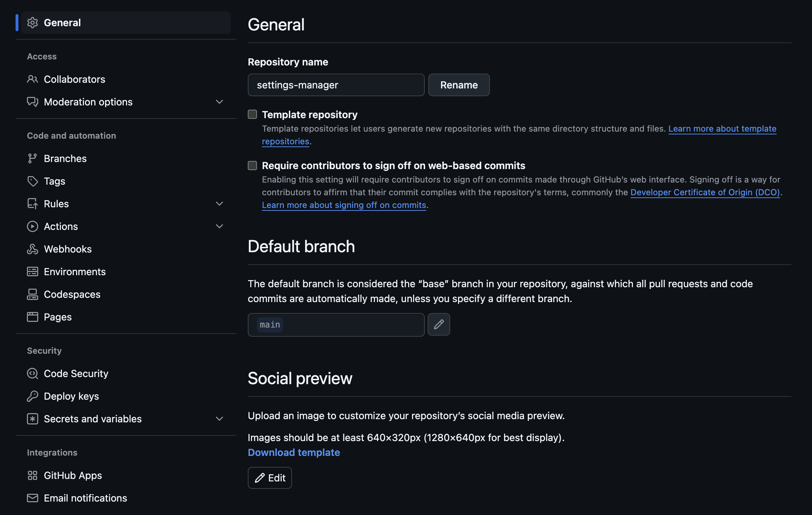
Task: Expand the Actions section chevron
Action: (x=219, y=226)
